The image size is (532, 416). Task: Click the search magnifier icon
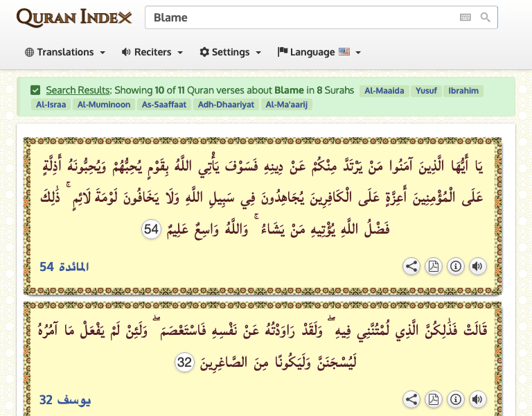point(485,17)
